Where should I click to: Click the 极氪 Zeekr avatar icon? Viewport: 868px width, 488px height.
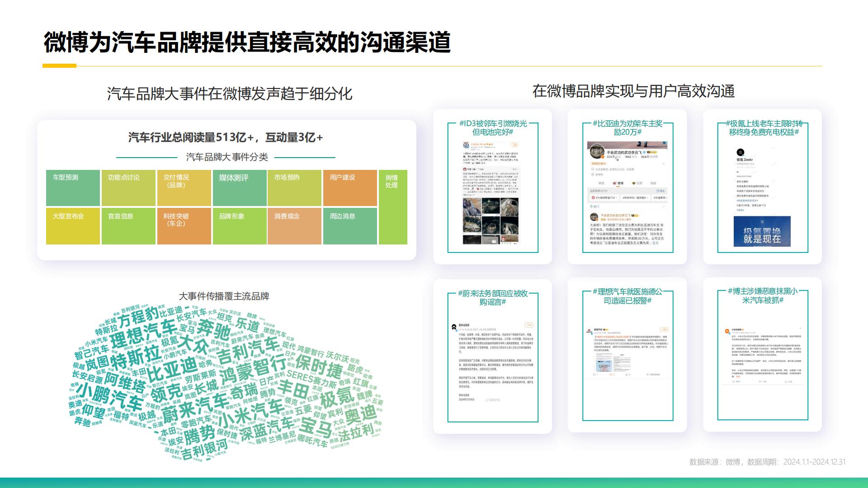[x=740, y=152]
